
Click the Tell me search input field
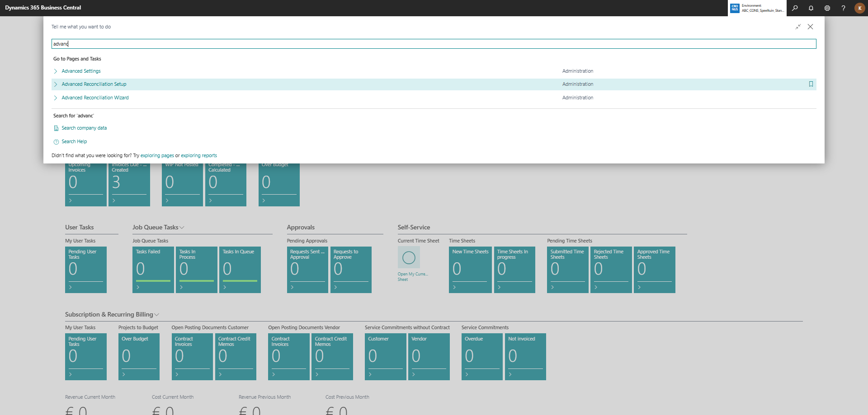[x=433, y=44]
